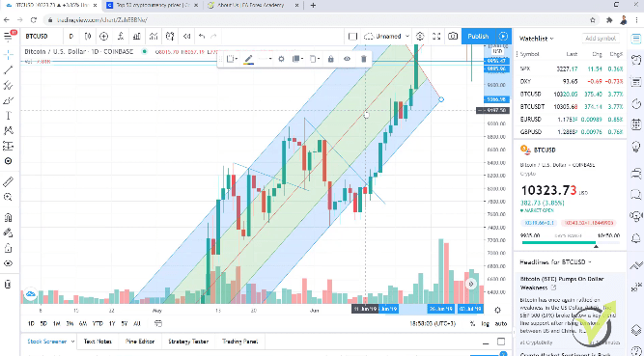Viewport: 644px width, 356px height.
Task: Create an alert with the alarm clock icon
Action: pyautogui.click(x=170, y=36)
